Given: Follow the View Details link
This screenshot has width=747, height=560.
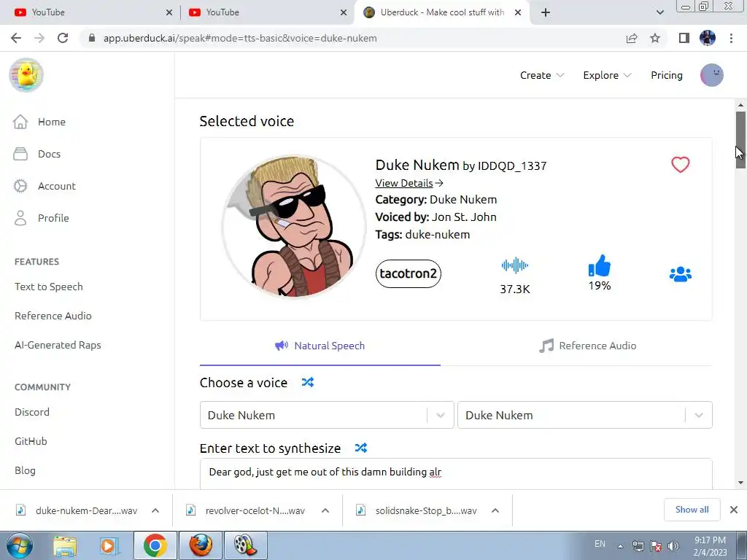Looking at the screenshot, I should click(x=409, y=183).
